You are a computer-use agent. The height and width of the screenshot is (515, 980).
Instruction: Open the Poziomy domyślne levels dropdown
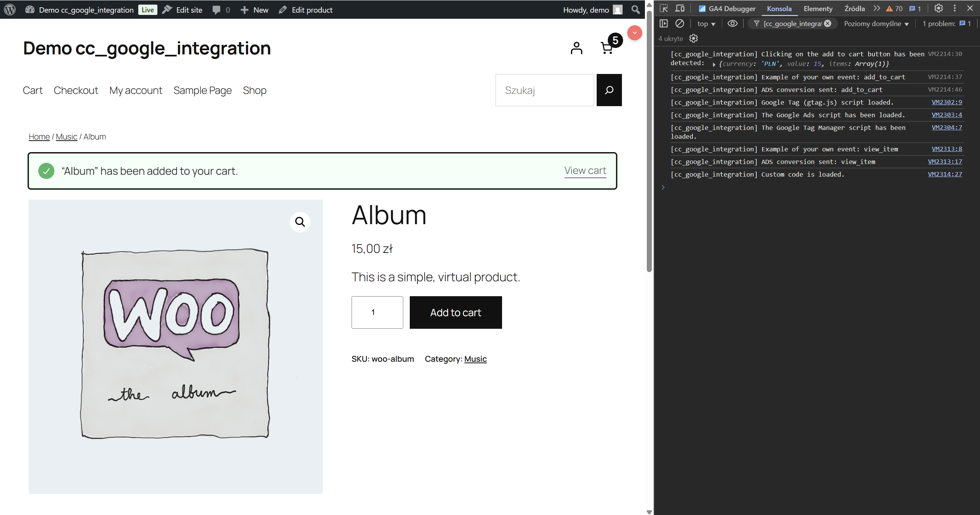point(876,24)
